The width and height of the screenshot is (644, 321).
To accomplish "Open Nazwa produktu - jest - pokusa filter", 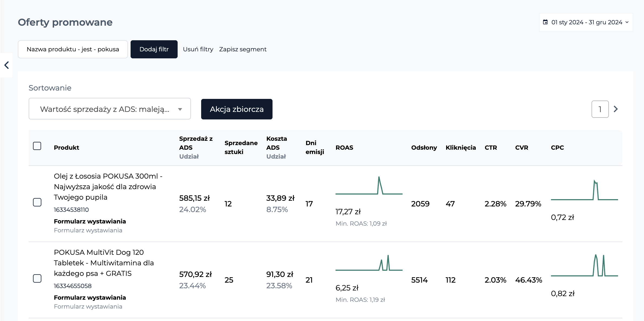I will coord(73,49).
